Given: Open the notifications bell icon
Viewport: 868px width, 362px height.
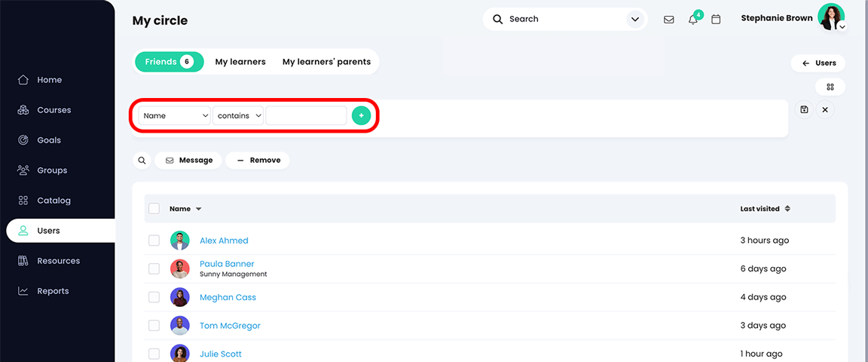Looking at the screenshot, I should click(x=692, y=20).
